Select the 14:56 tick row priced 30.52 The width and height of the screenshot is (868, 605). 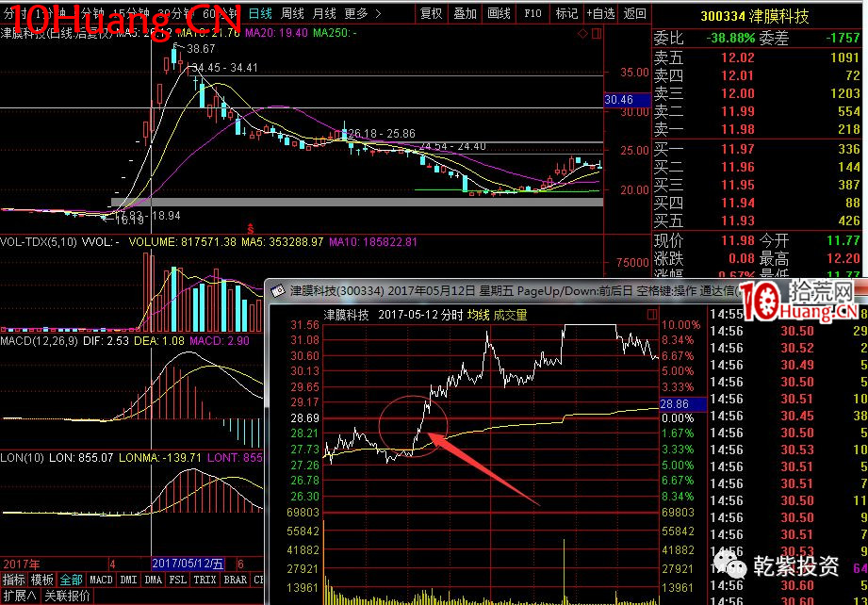[788, 348]
